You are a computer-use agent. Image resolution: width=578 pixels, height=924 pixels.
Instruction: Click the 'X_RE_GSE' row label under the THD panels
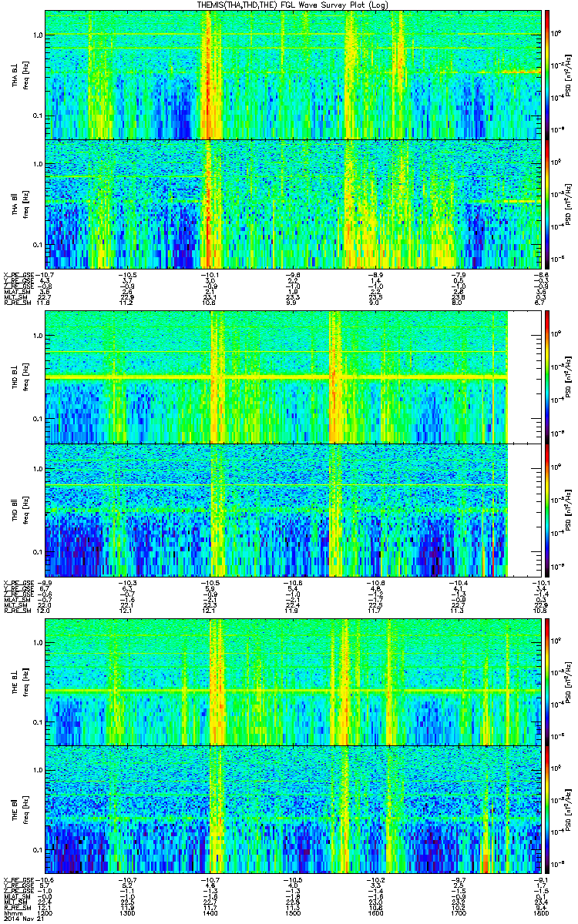[20, 582]
